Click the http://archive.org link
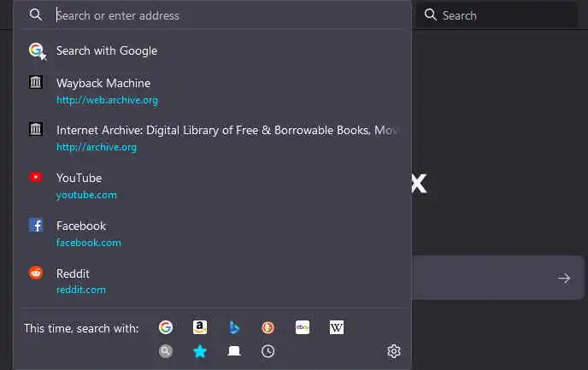Screen dimensions: 588x370 point(97,147)
